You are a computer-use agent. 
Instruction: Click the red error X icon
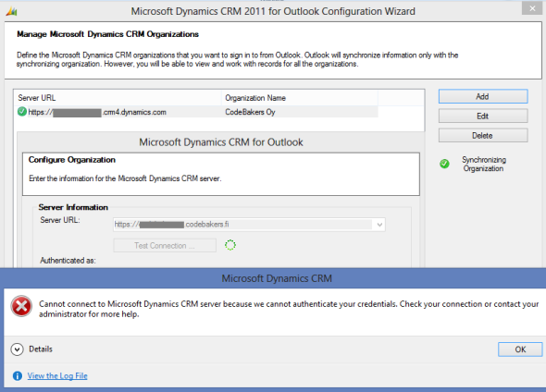pos(21,306)
